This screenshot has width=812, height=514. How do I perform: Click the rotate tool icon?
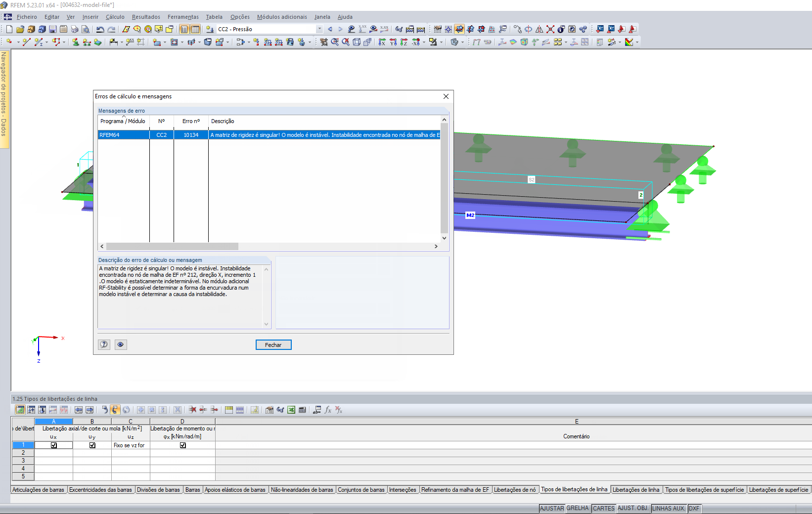pos(529,29)
